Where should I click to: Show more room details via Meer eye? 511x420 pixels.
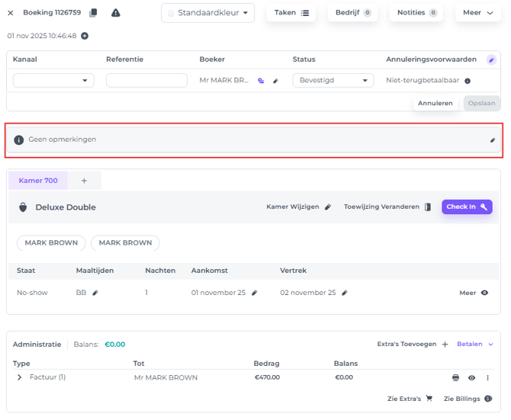coord(484,293)
